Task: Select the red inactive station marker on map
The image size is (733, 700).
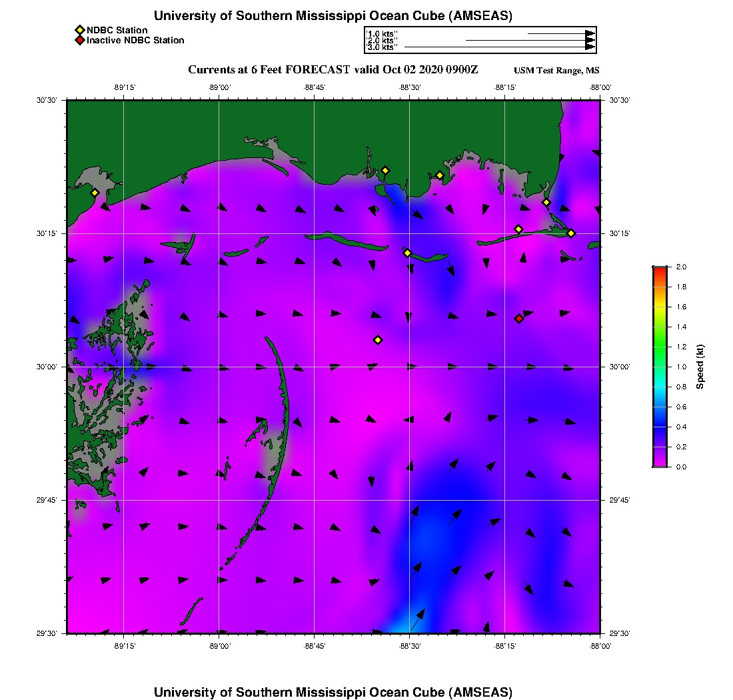Action: 519,319
